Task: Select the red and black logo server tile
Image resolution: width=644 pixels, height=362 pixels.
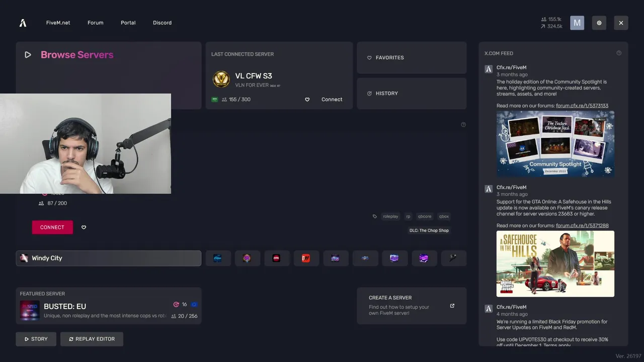Action: coord(277,258)
